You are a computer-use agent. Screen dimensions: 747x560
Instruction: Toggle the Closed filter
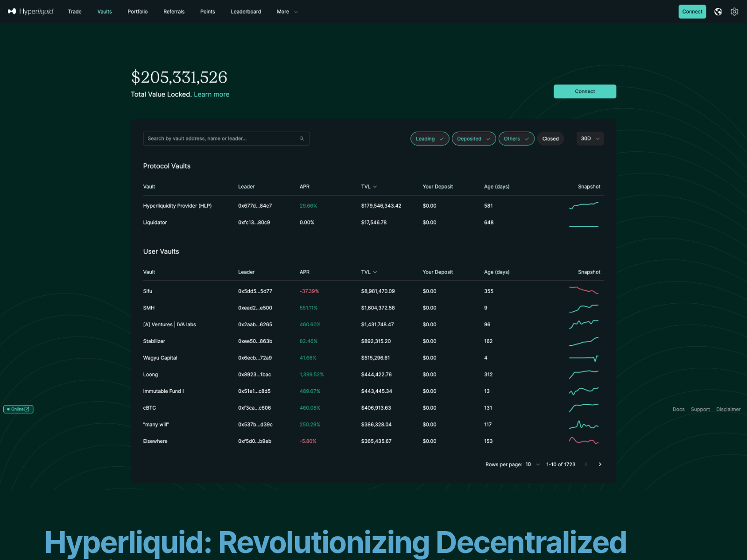[x=550, y=139]
